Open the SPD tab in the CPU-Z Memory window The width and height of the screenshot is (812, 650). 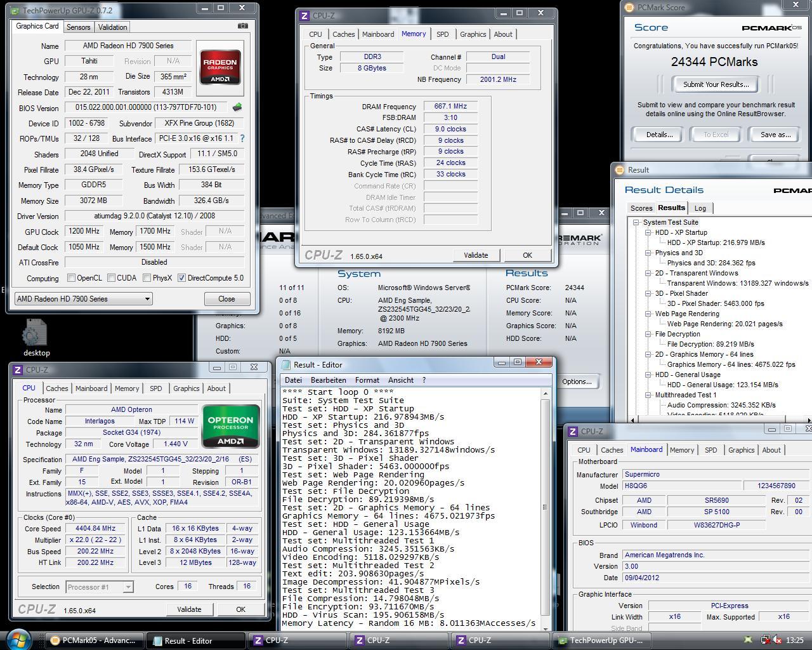pos(442,34)
